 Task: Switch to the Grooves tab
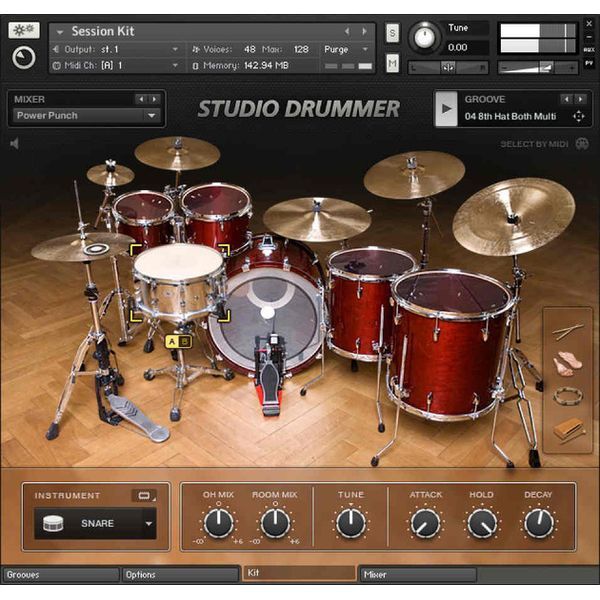[60, 575]
